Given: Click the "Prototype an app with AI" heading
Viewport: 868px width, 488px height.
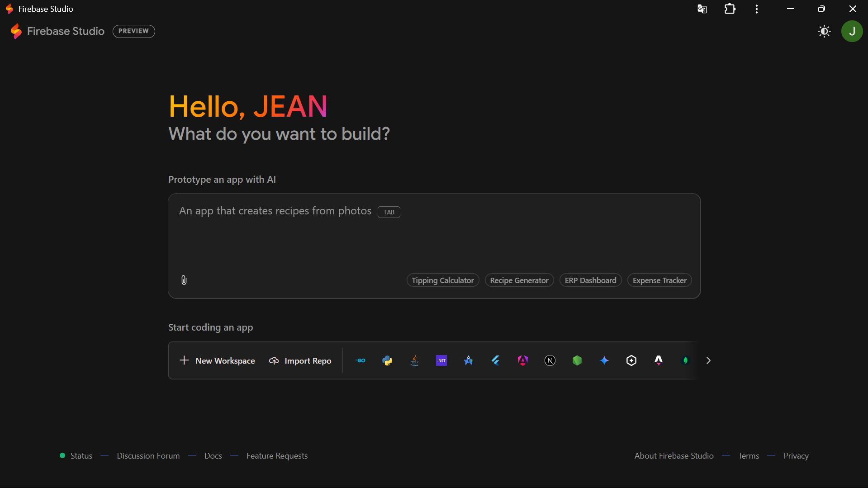Looking at the screenshot, I should point(222,180).
